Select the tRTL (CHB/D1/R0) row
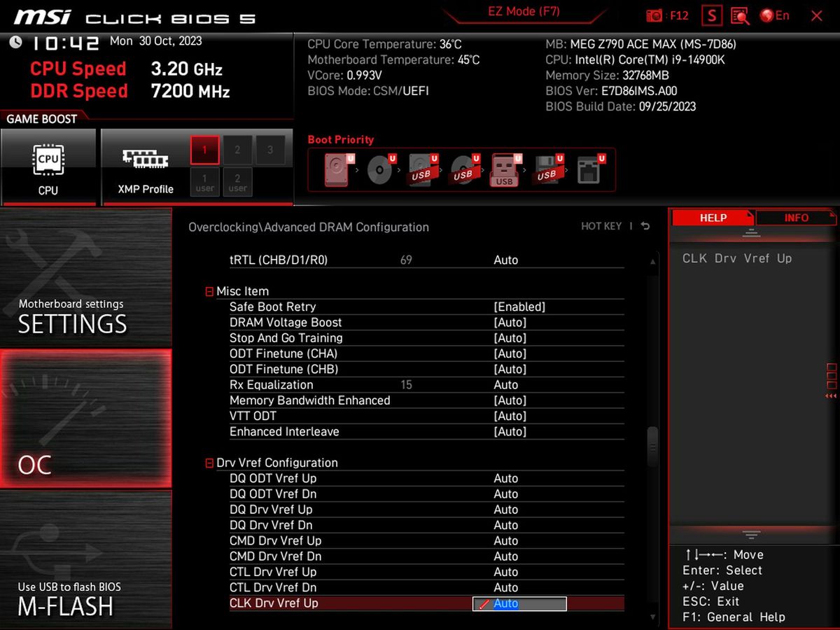Image resolution: width=840 pixels, height=630 pixels. coord(426,260)
